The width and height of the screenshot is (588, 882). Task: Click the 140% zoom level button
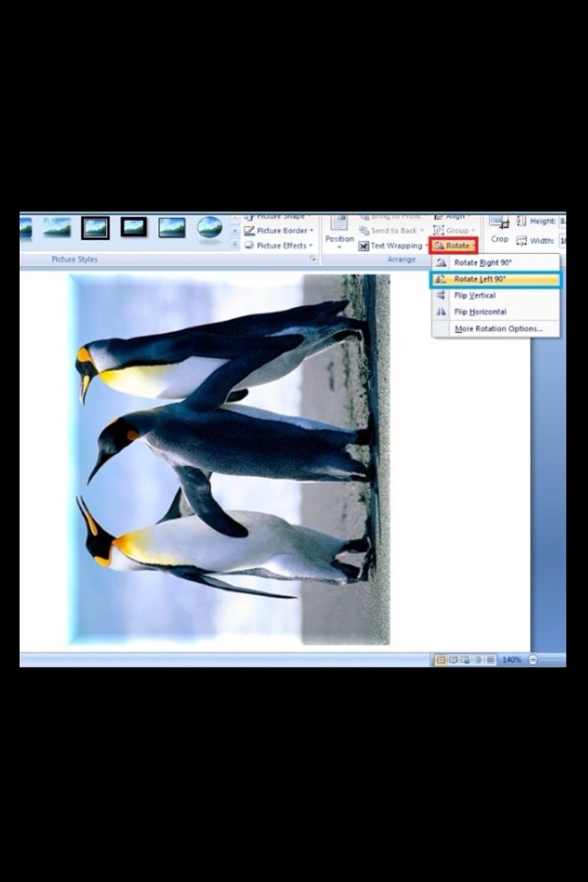pyautogui.click(x=511, y=659)
